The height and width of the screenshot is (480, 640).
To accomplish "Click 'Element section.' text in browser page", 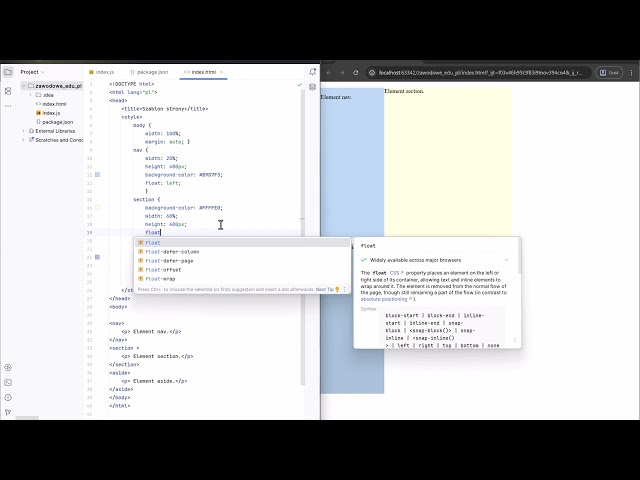I will [x=404, y=91].
